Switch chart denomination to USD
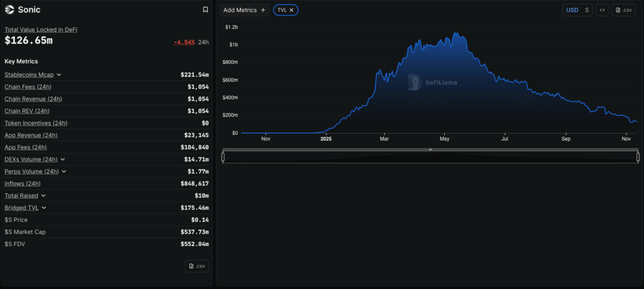Viewport: 644px width, 289px height. coord(572,10)
